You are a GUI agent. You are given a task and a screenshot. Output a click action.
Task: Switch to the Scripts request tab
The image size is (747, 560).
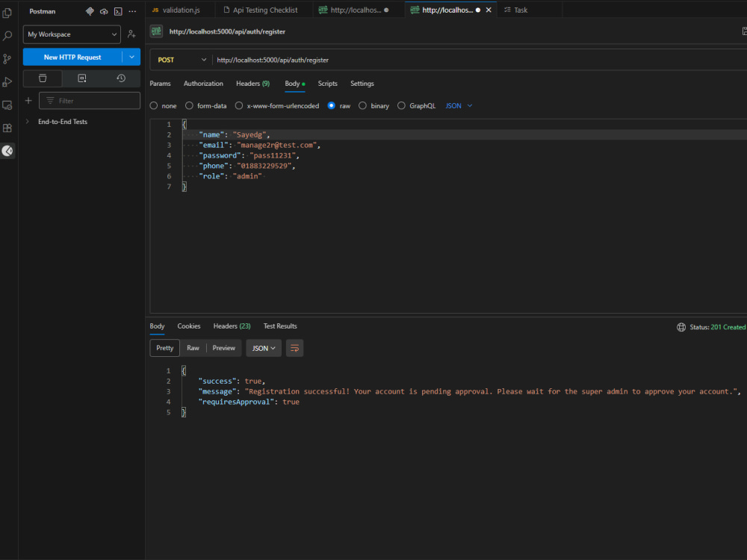[328, 84]
